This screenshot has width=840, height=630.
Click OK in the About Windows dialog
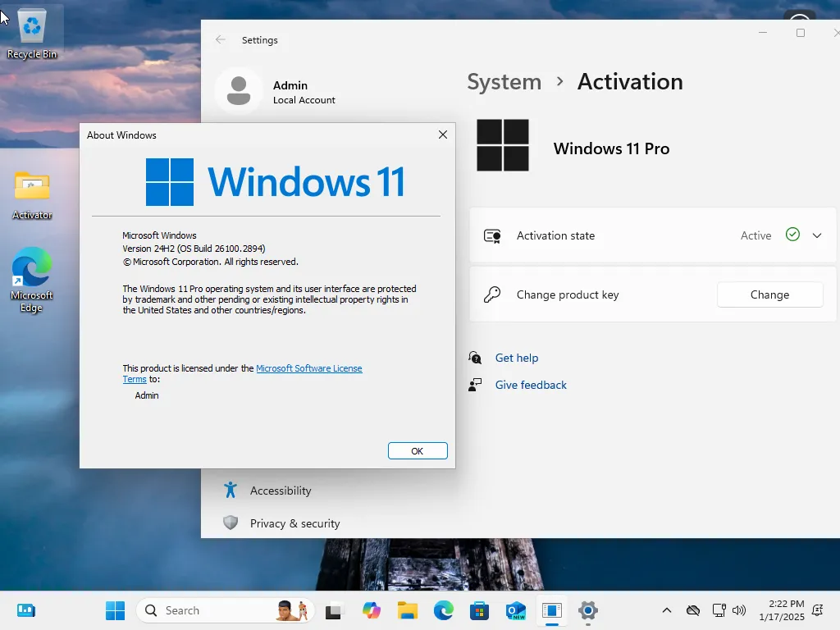tap(418, 451)
